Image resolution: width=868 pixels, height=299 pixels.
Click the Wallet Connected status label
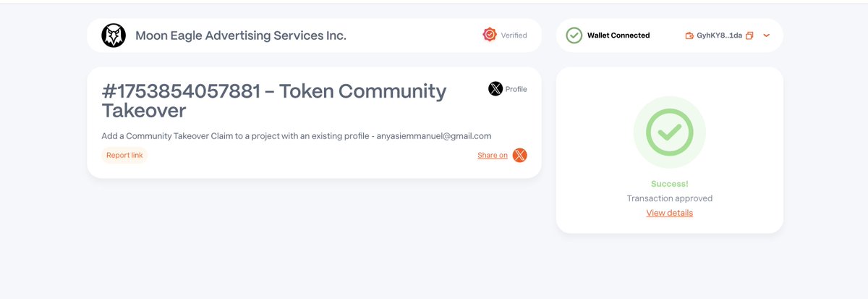click(x=618, y=35)
